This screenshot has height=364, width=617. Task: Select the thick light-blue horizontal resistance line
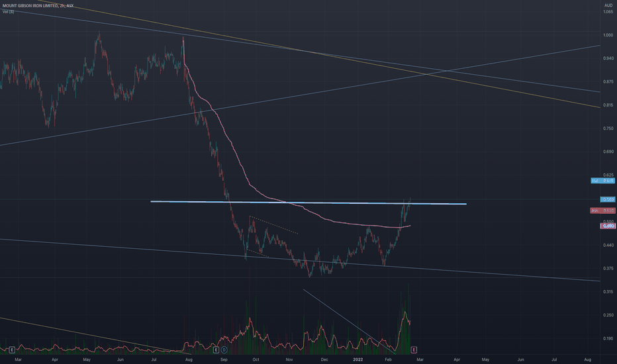tap(308, 203)
